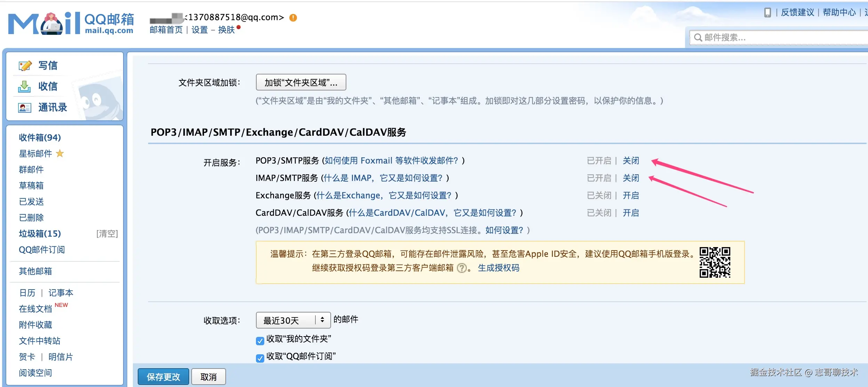Click the phone icon in top bar

pos(767,13)
